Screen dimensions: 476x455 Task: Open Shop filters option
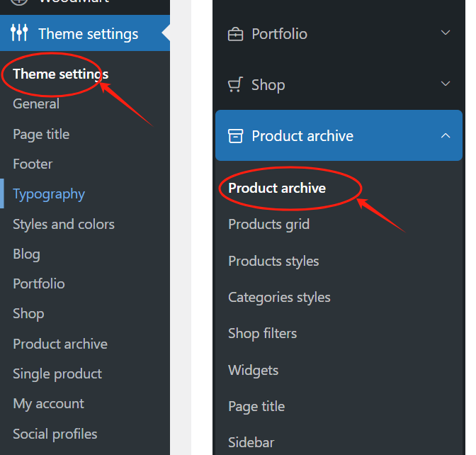point(262,333)
